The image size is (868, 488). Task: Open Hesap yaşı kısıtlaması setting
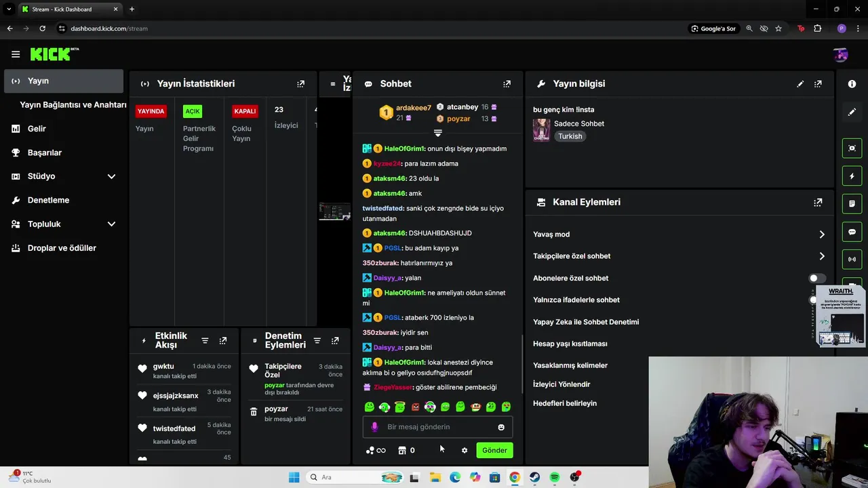point(570,344)
